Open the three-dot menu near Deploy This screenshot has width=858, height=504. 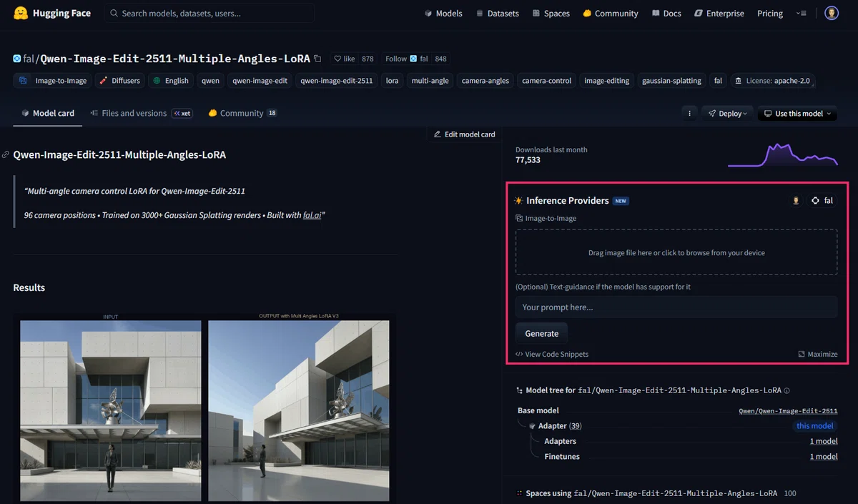tap(689, 113)
